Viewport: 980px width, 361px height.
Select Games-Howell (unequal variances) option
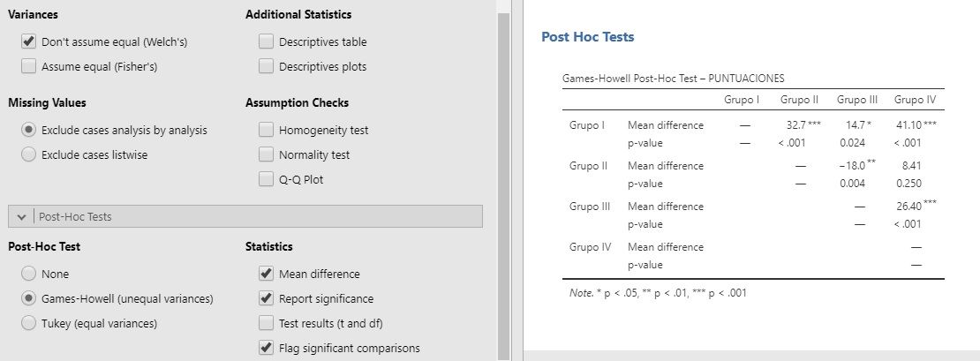28,298
